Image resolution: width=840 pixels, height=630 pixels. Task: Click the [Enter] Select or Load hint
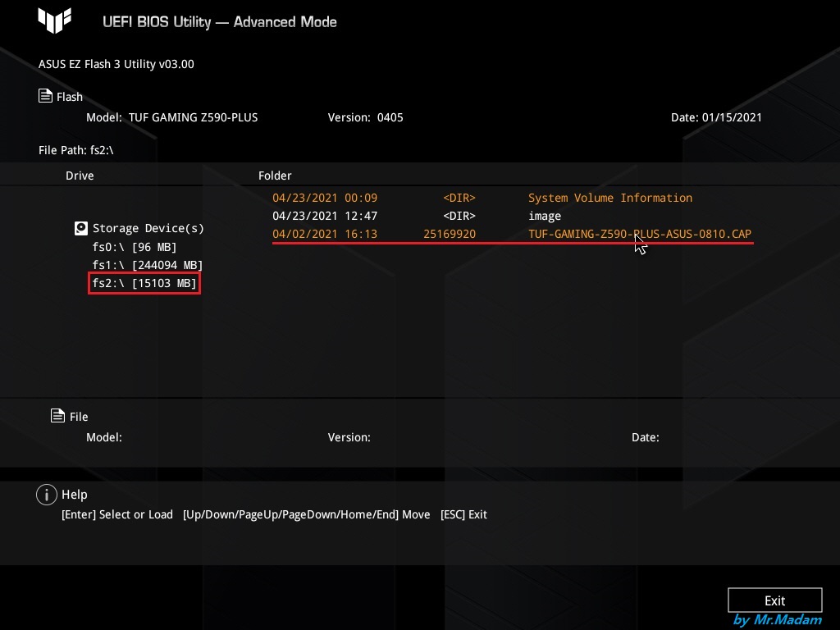(117, 514)
